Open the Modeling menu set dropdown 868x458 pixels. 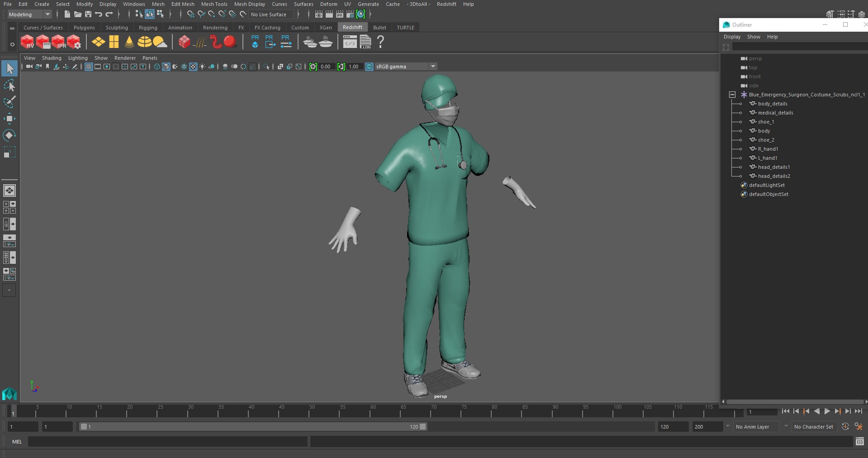click(x=29, y=14)
